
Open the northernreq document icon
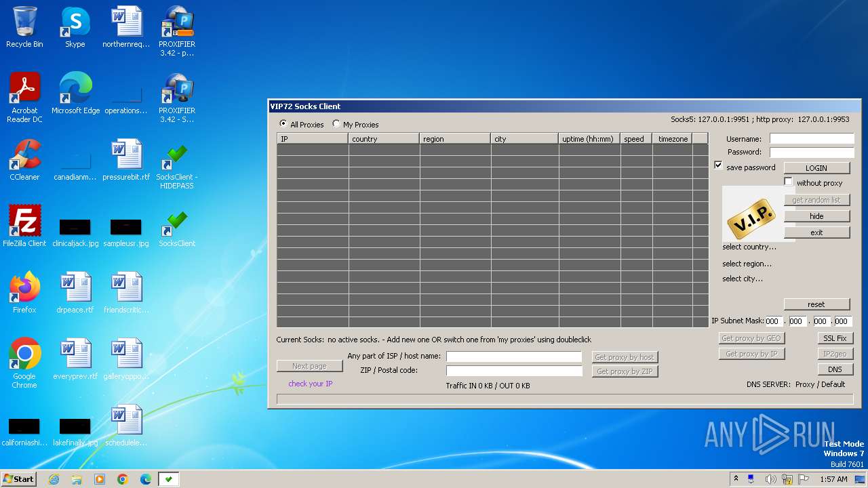click(126, 27)
